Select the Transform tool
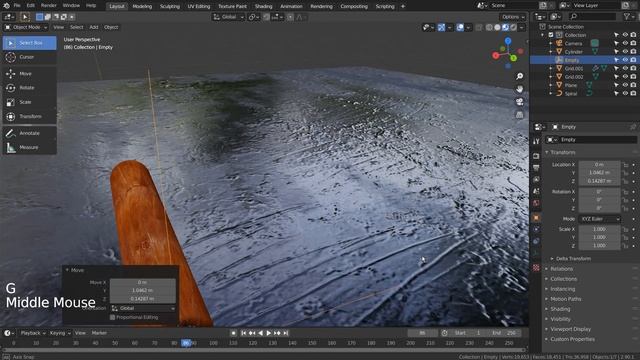 pyautogui.click(x=29, y=116)
